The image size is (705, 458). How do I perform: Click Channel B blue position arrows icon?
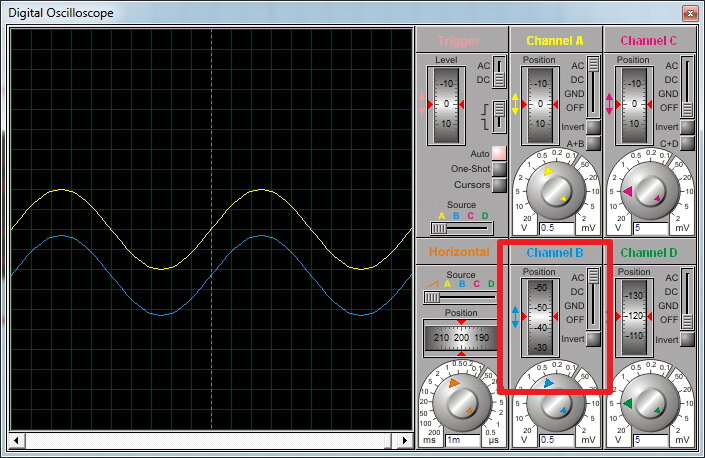point(515,316)
